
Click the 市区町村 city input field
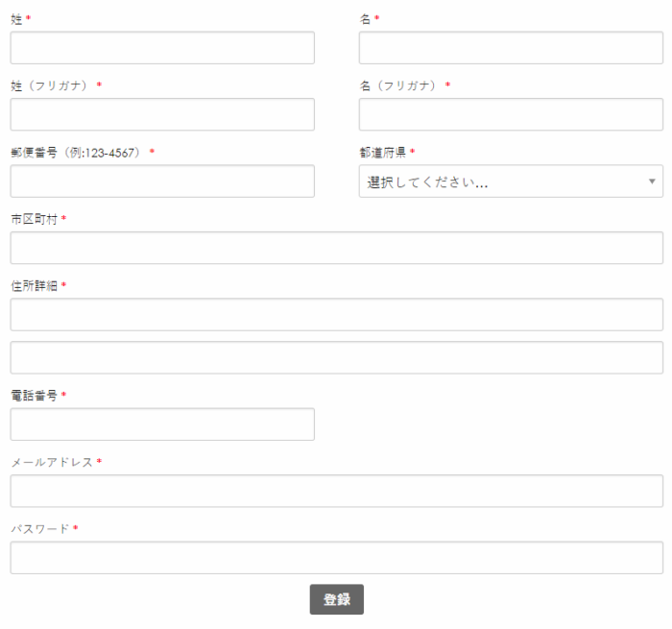coord(336,248)
